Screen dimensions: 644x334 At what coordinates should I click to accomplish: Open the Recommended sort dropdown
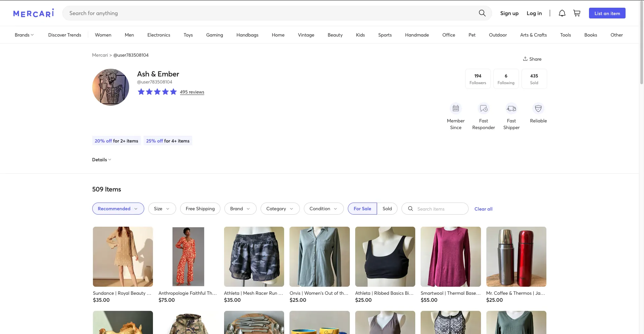click(118, 209)
